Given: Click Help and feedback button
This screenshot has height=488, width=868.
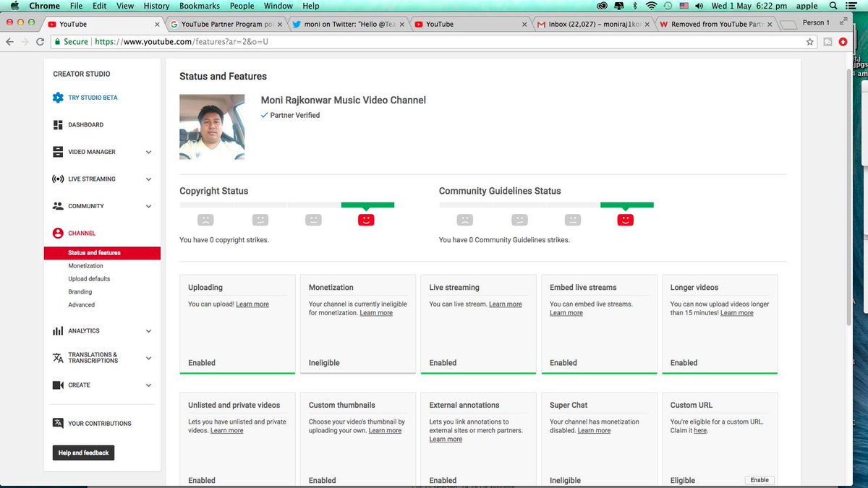Looking at the screenshot, I should point(83,453).
